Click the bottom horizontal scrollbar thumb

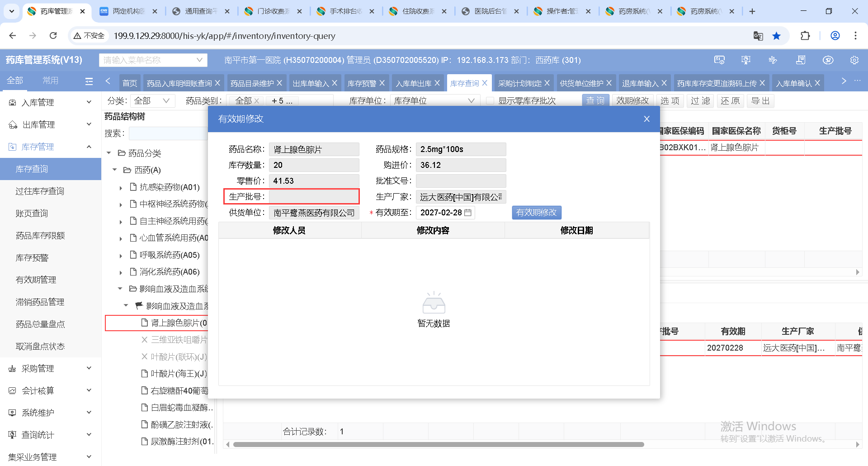[x=439, y=445]
